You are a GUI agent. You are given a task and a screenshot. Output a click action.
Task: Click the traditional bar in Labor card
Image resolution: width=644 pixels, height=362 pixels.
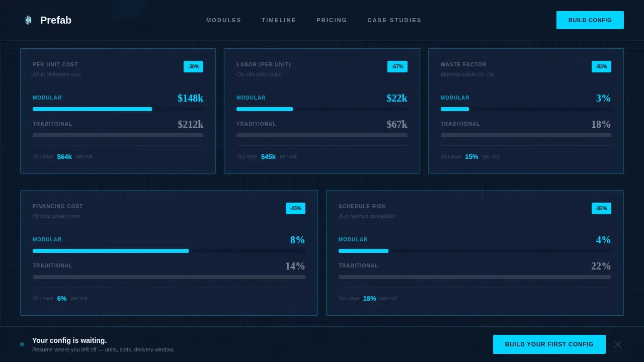[322, 135]
